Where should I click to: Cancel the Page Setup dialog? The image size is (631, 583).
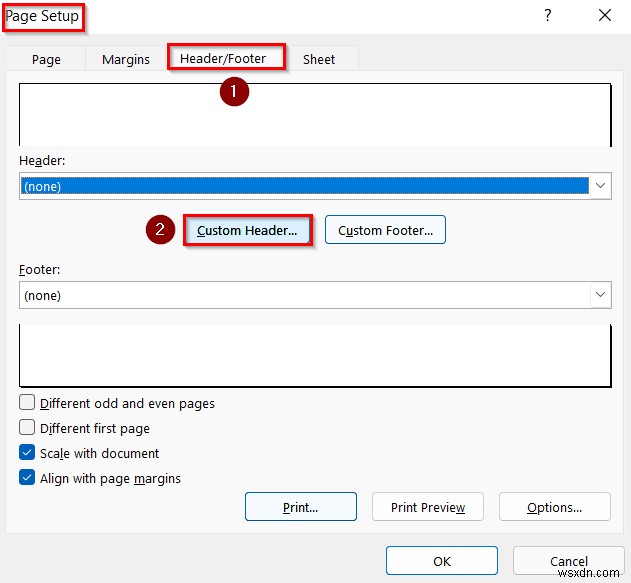point(569,560)
